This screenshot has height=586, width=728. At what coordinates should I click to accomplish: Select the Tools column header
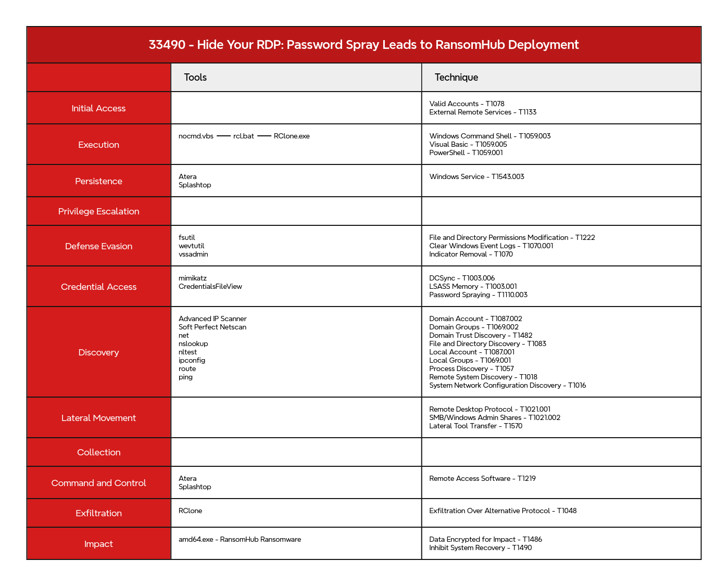tap(195, 78)
